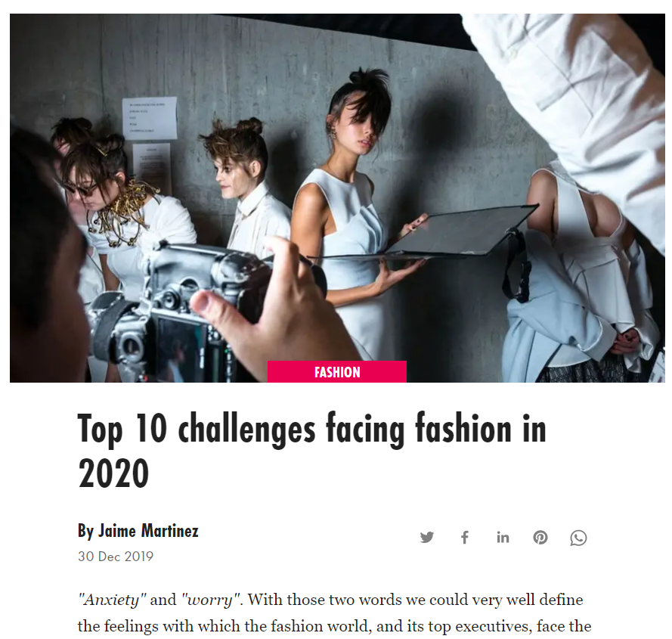
Task: Click the model wearing the gold necklace
Action: [124, 206]
